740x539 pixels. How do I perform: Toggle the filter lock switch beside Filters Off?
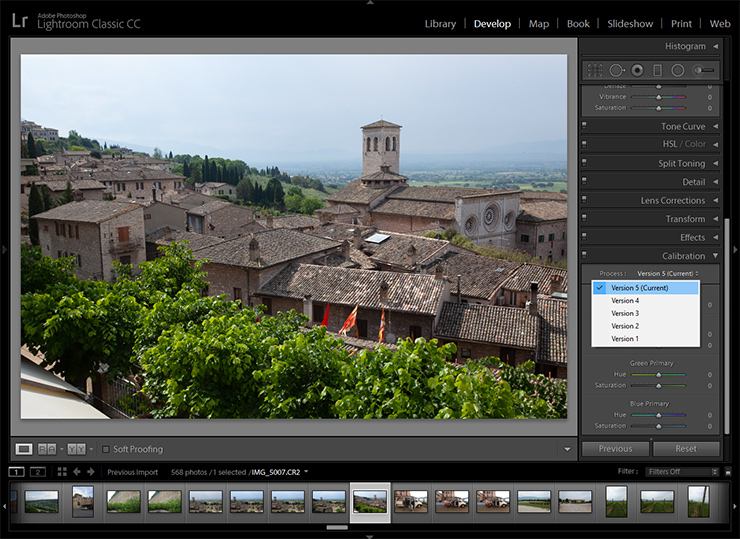click(728, 472)
